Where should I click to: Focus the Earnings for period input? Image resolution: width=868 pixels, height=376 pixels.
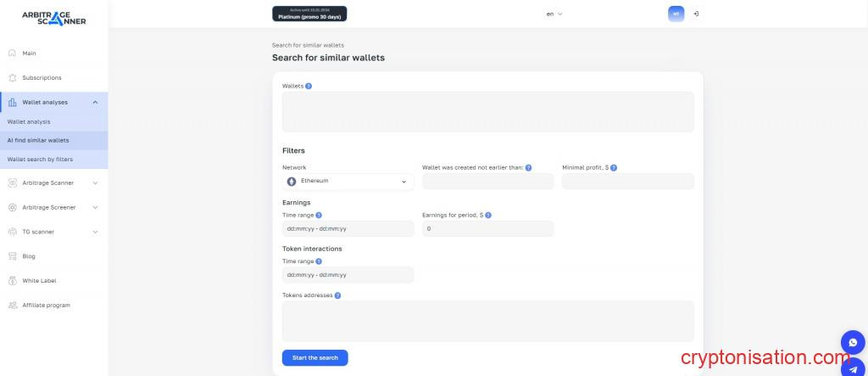coord(487,228)
